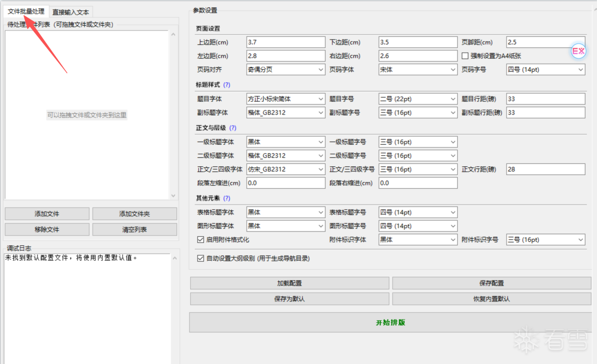The image size is (597, 364).
Task: Uncheck 自动设置大纲级别 option
Action: pyautogui.click(x=201, y=258)
